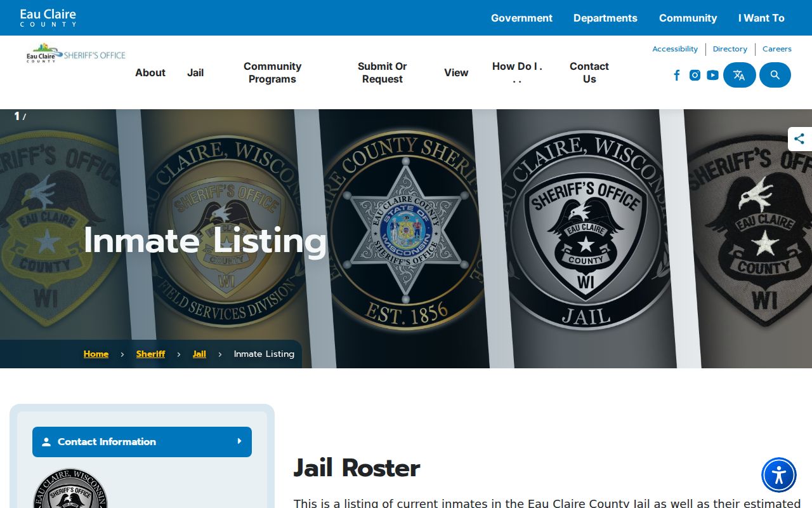Open the About menu item
812x508 pixels.
coord(150,72)
